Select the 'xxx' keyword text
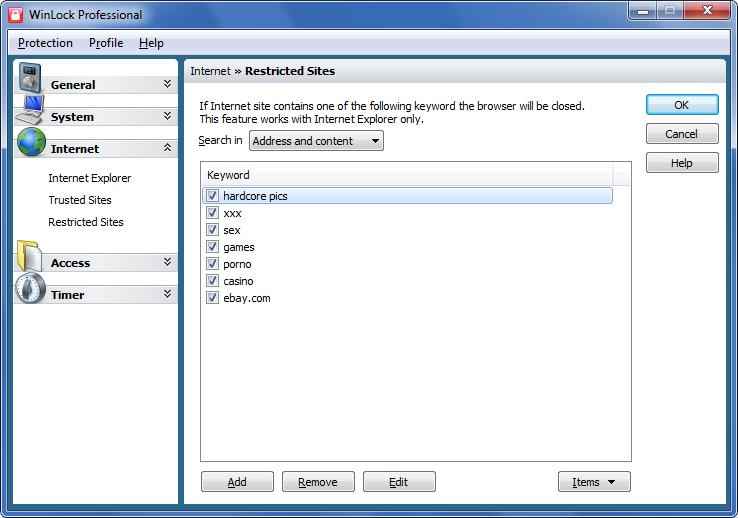The width and height of the screenshot is (738, 518). [x=233, y=213]
